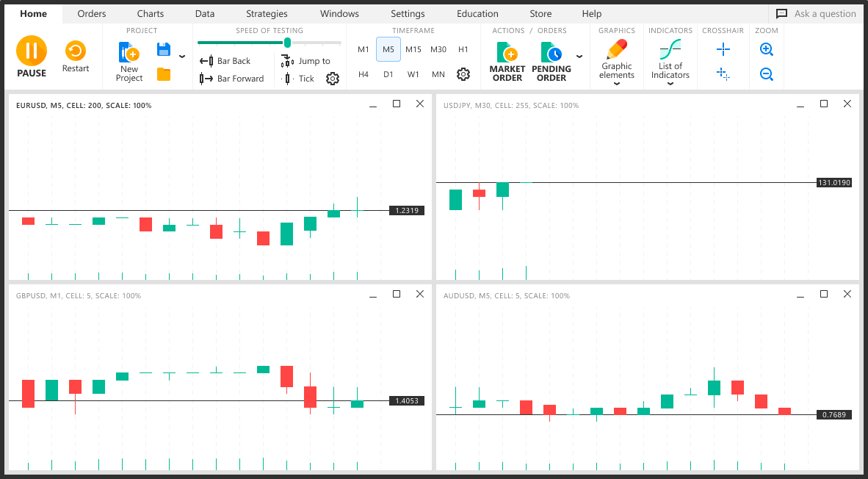This screenshot has width=868, height=479.
Task: Click the Save project icon
Action: point(163,48)
